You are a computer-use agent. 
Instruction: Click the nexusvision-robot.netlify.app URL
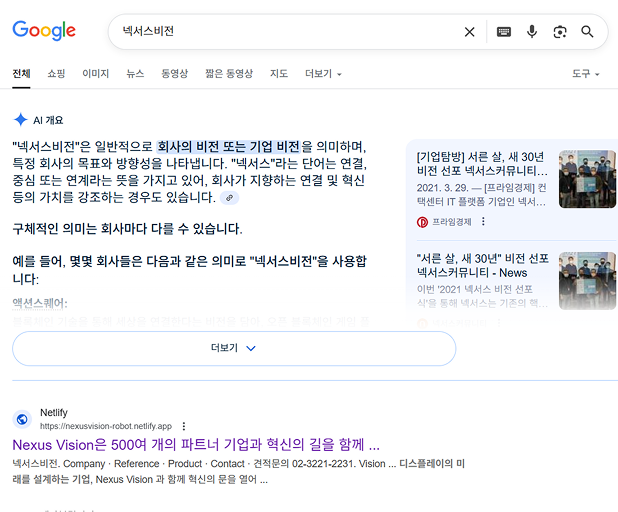click(106, 426)
